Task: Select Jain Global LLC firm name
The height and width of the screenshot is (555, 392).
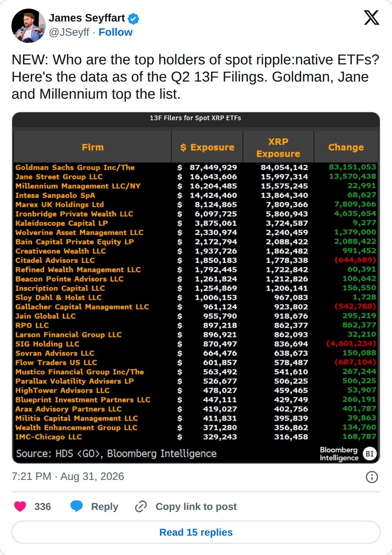Action: pyautogui.click(x=45, y=316)
